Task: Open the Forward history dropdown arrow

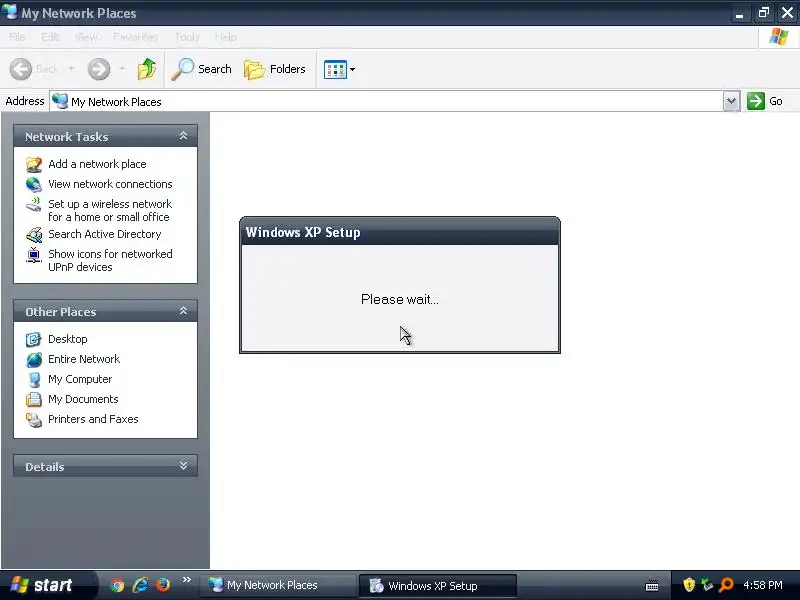Action: pos(122,69)
